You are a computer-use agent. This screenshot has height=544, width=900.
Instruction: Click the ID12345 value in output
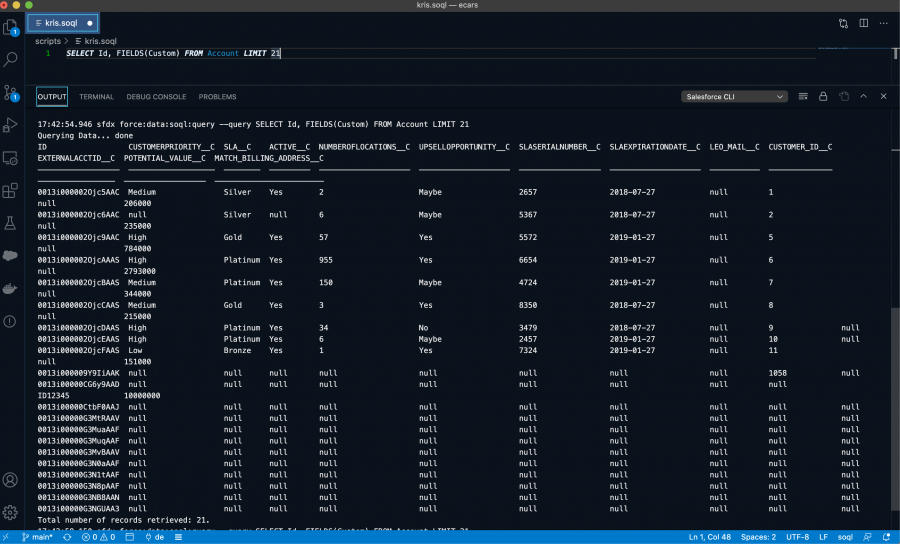53,396
